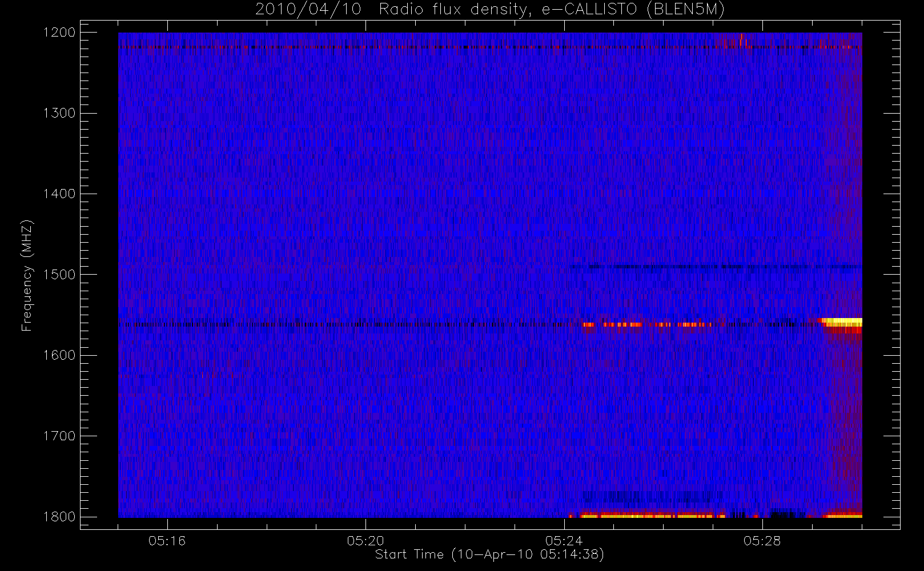This screenshot has width=924, height=571.
Task: Select the 1500 frequency axis label
Action: 59,275
